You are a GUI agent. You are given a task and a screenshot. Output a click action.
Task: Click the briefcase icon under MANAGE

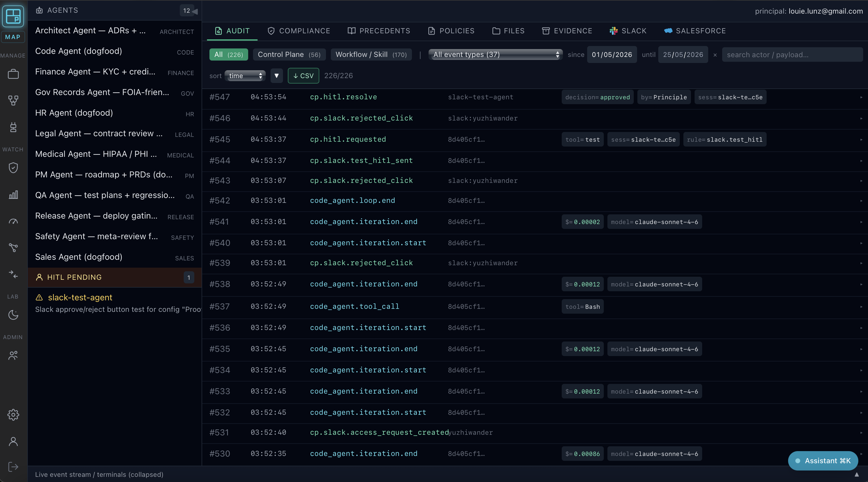(x=13, y=74)
